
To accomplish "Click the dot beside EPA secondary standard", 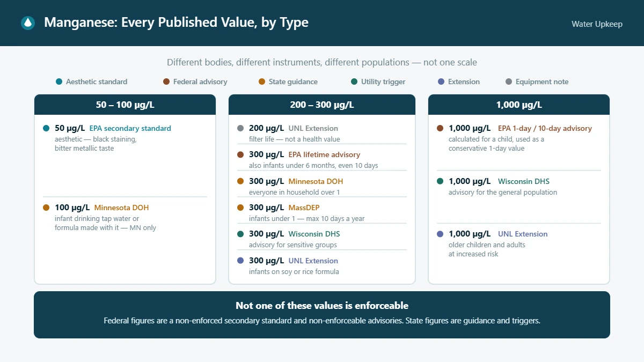I will (46, 129).
